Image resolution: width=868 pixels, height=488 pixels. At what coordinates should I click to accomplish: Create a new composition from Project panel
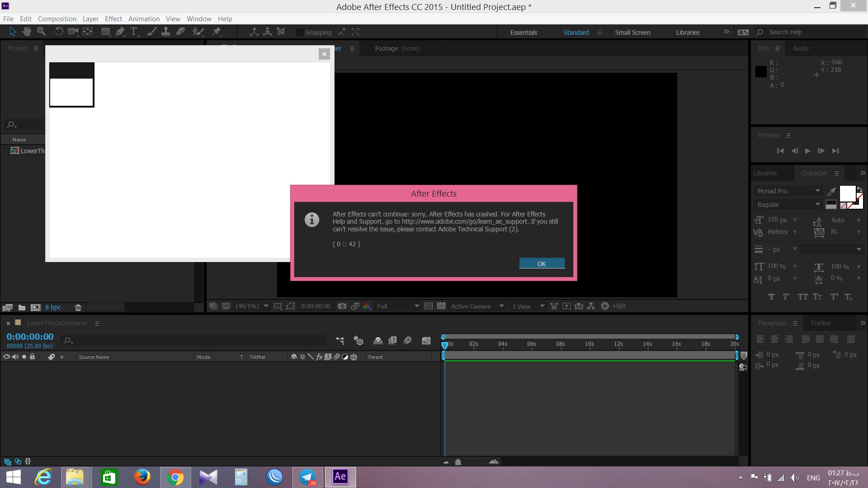pos(36,308)
